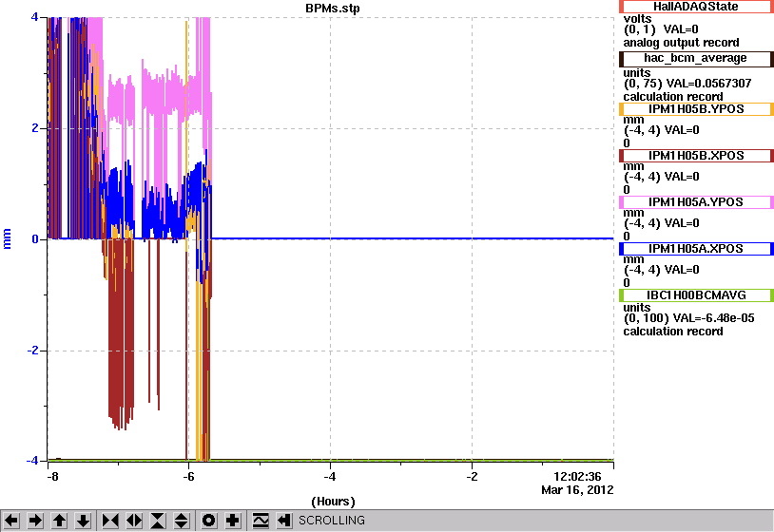The width and height of the screenshot is (774, 532).
Task: Click the pan right arrow button
Action: 35,521
